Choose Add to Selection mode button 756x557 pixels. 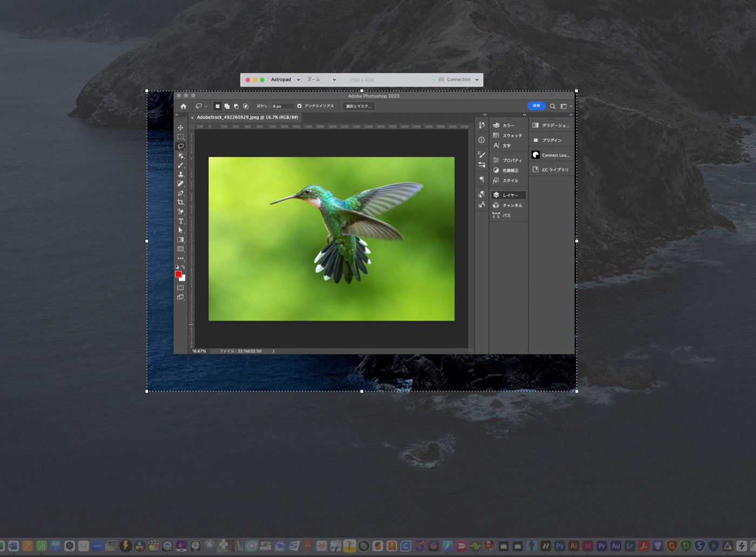(x=227, y=106)
